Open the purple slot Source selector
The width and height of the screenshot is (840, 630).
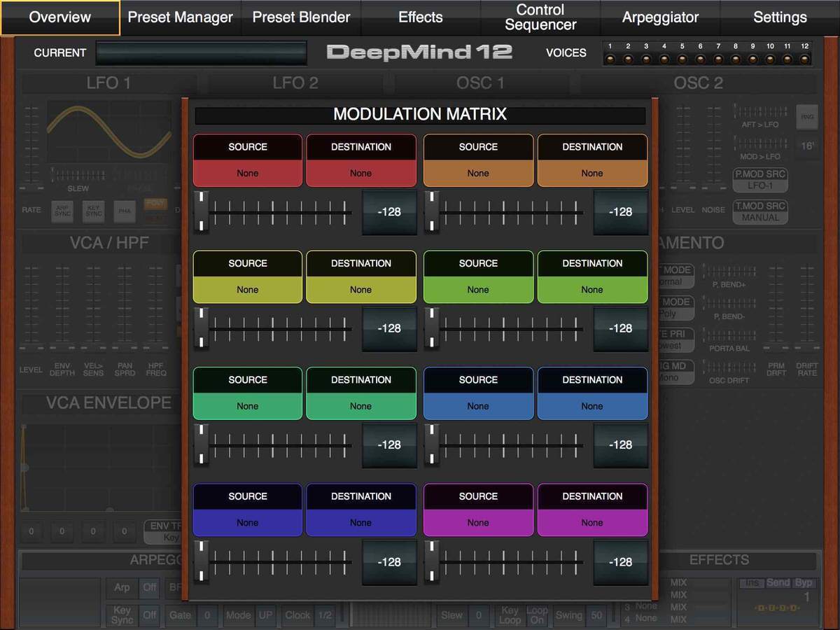pos(479,510)
